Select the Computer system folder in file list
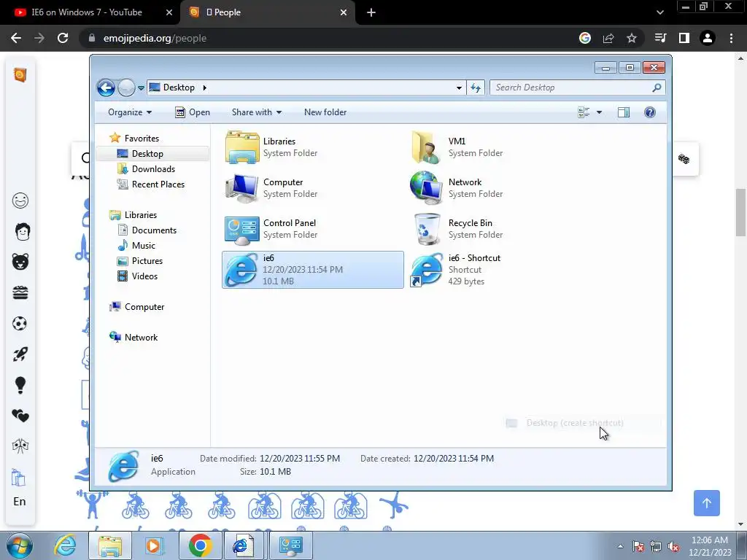This screenshot has height=560, width=747. coord(242,188)
